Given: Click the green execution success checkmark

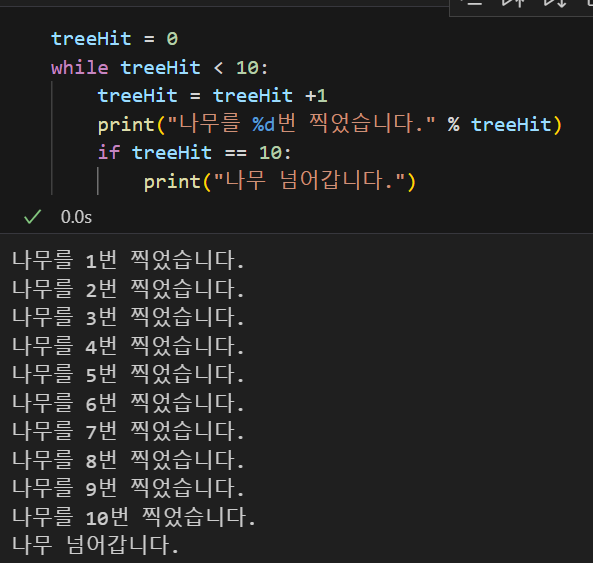Looking at the screenshot, I should [33, 217].
